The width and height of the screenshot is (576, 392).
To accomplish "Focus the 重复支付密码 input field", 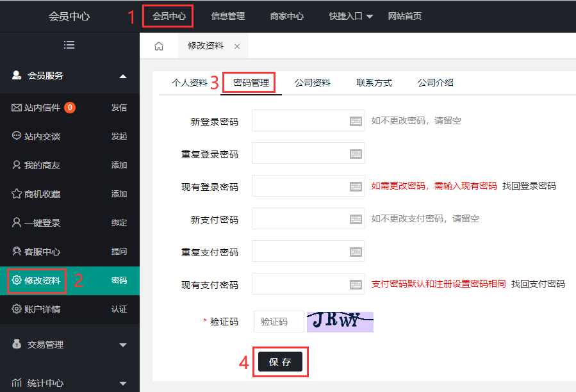I will click(308, 251).
